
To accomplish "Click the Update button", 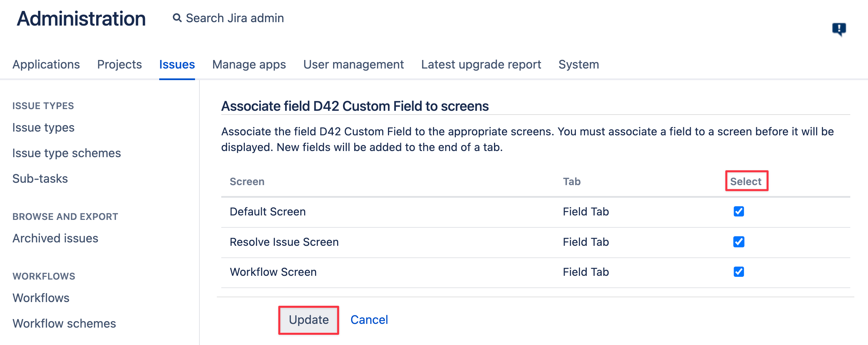I will point(308,319).
